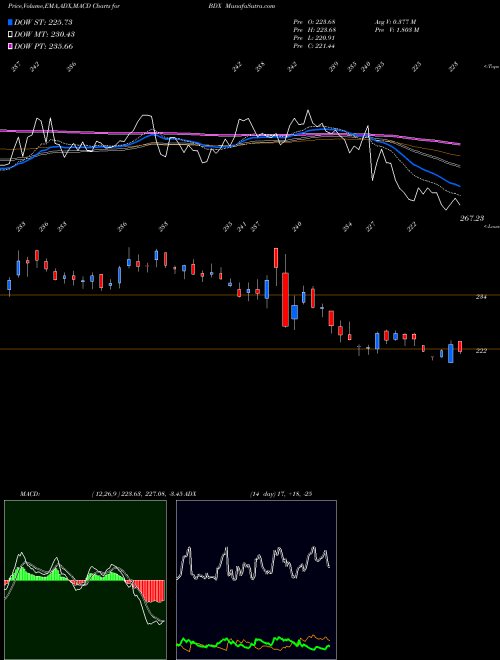
Task: Click the 'Pre C: 221.44' value
Action: coord(314,46)
